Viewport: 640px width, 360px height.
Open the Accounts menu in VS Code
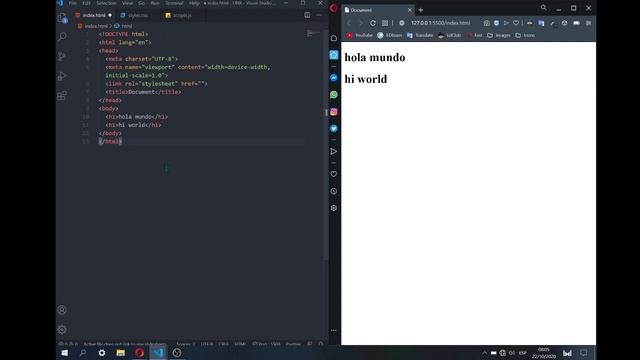pyautogui.click(x=62, y=310)
